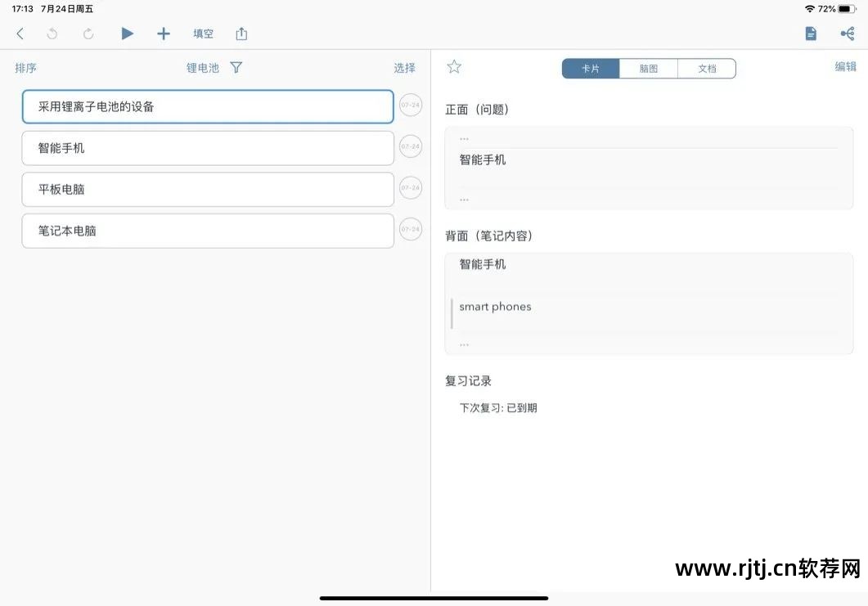Tap the 复习记录 heading
868x606 pixels.
pos(468,381)
